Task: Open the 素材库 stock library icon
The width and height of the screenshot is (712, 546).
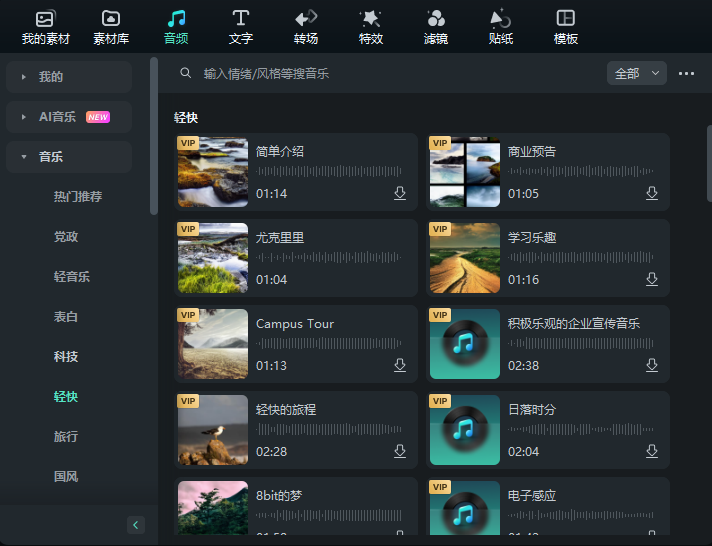Action: tap(111, 19)
